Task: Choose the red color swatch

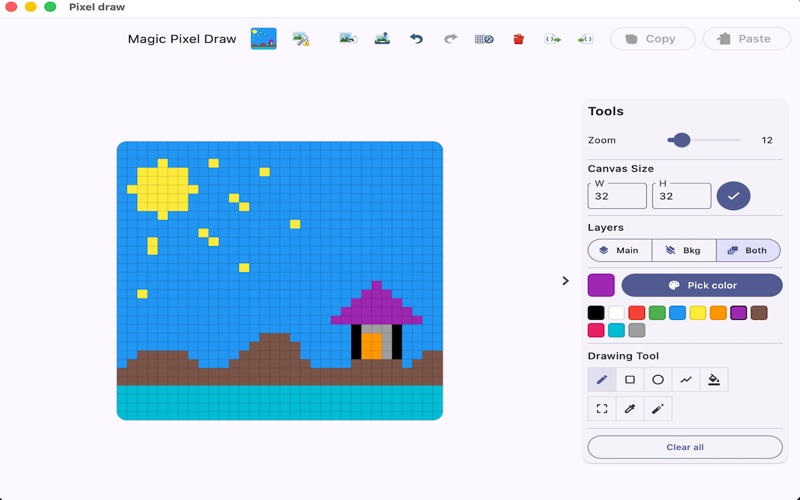Action: [637, 313]
